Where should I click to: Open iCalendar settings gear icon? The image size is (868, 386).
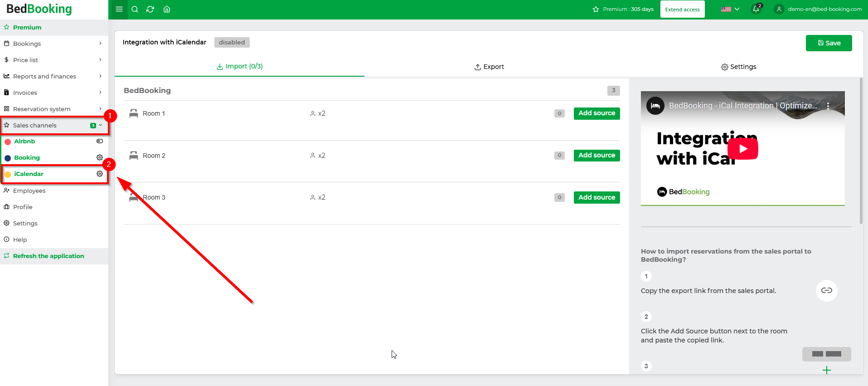point(100,174)
